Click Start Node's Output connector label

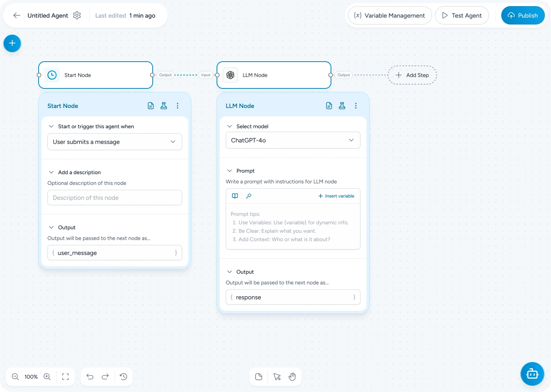click(x=165, y=75)
